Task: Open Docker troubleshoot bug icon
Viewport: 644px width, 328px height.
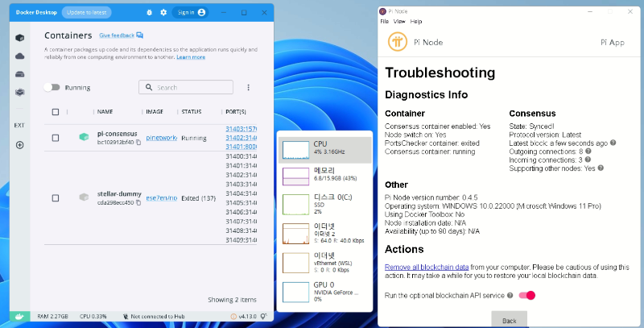Action: tap(150, 12)
